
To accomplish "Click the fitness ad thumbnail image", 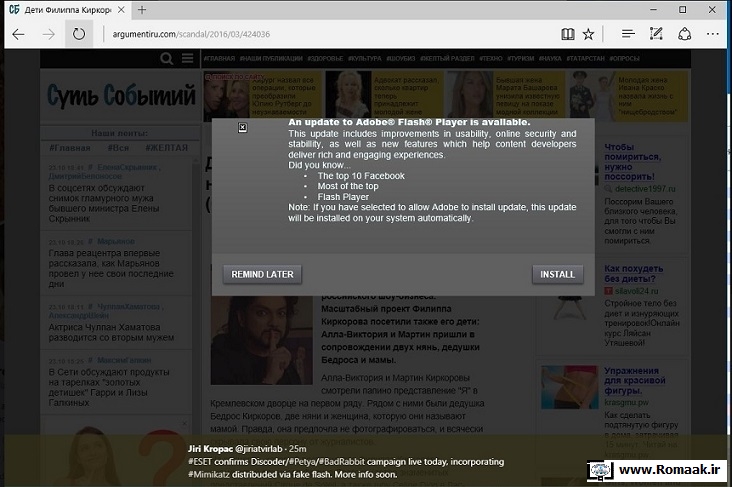I will [570, 387].
